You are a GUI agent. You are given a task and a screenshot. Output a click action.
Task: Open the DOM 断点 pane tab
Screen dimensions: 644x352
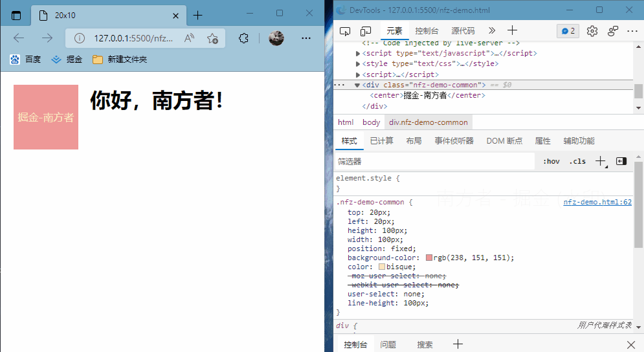(x=504, y=141)
